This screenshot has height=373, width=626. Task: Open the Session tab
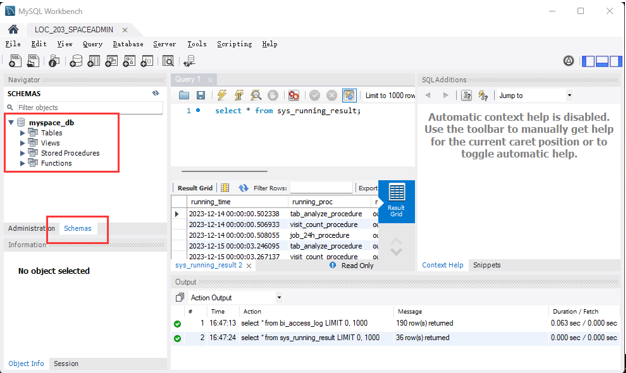pyautogui.click(x=66, y=363)
